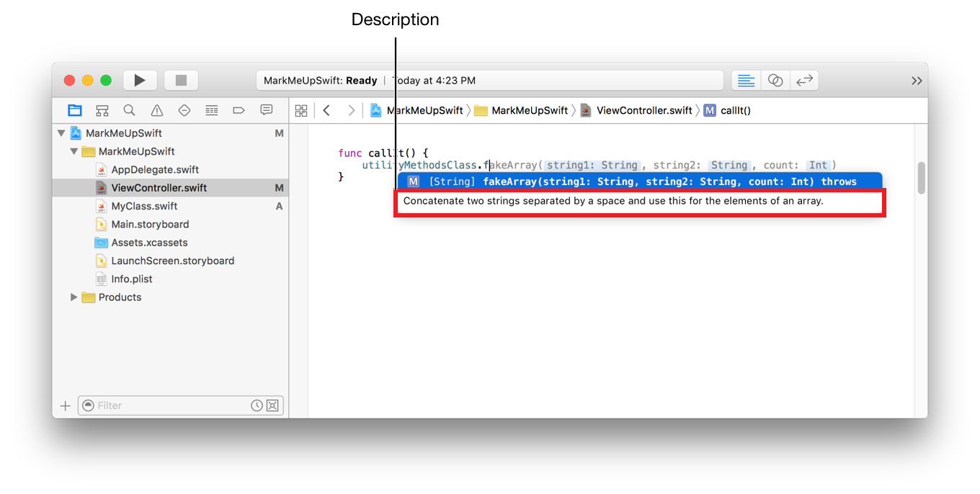Show the Debug navigator

(x=211, y=110)
